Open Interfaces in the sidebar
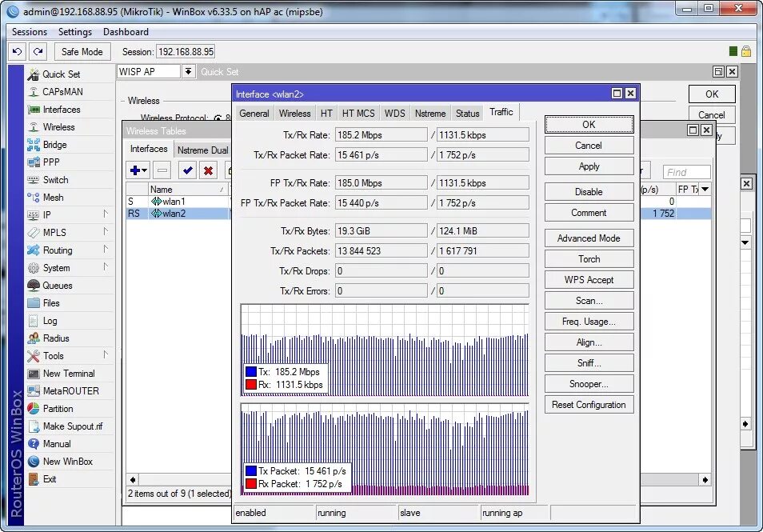Screen dimensions: 763x532 (62, 110)
